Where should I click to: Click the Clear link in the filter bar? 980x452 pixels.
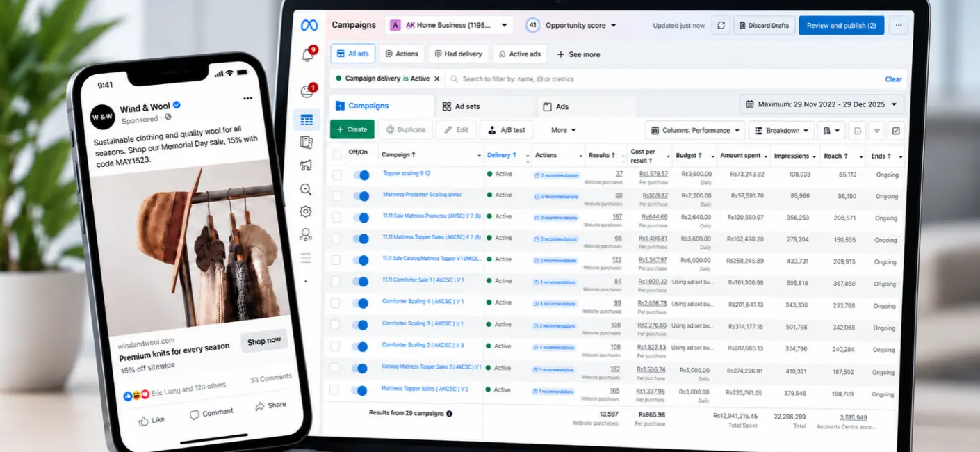[893, 79]
